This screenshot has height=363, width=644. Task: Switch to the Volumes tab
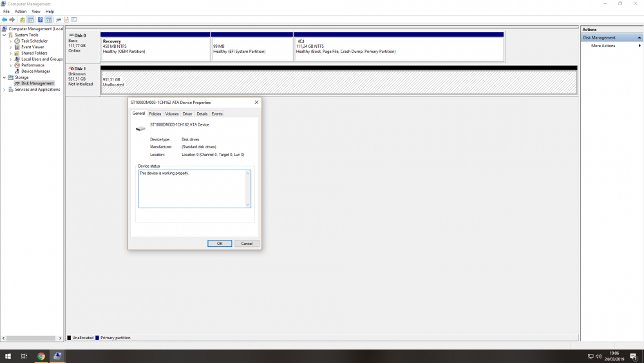pyautogui.click(x=172, y=114)
